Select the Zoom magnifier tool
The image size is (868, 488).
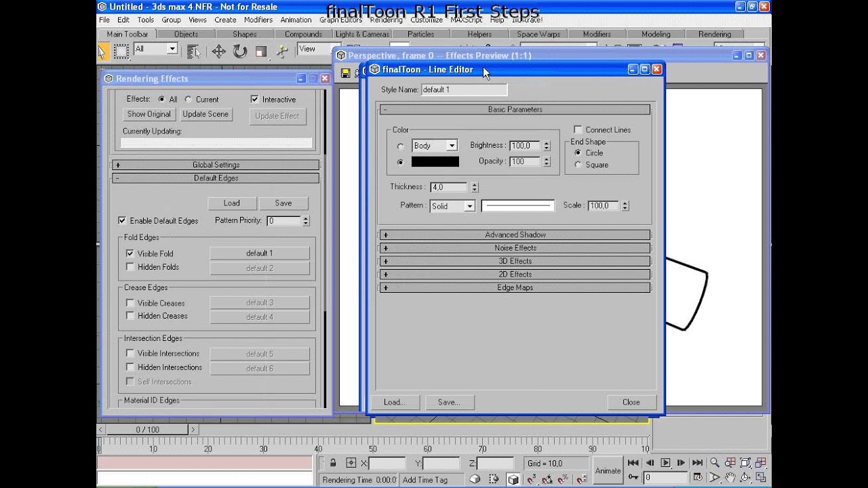pyautogui.click(x=715, y=463)
